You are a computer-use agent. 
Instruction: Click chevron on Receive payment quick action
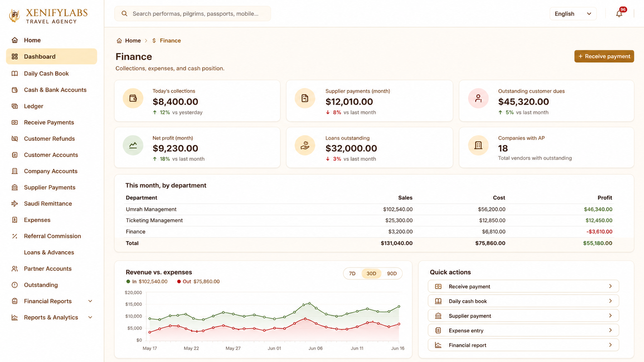[x=610, y=286]
